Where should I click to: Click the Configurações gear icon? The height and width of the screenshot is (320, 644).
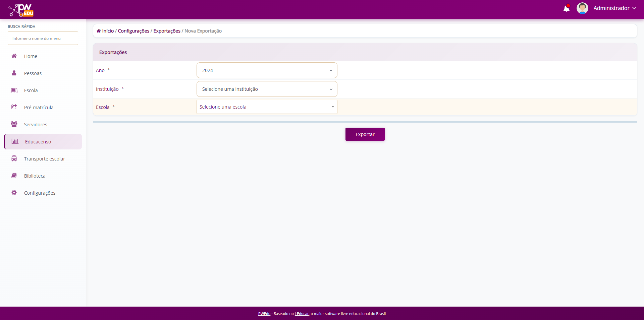14,193
